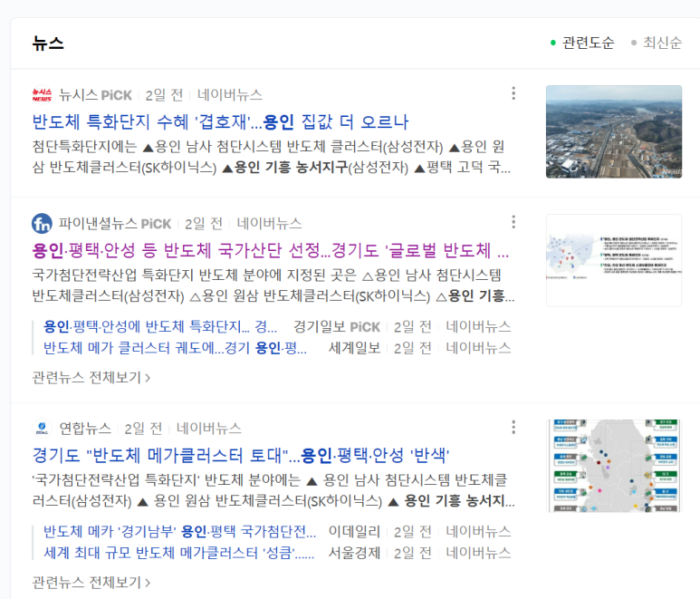Image resolution: width=700 pixels, height=599 pixels.
Task: Expand 관련뉴스 전체보기 under 연합뉴스 article
Action: point(91,582)
